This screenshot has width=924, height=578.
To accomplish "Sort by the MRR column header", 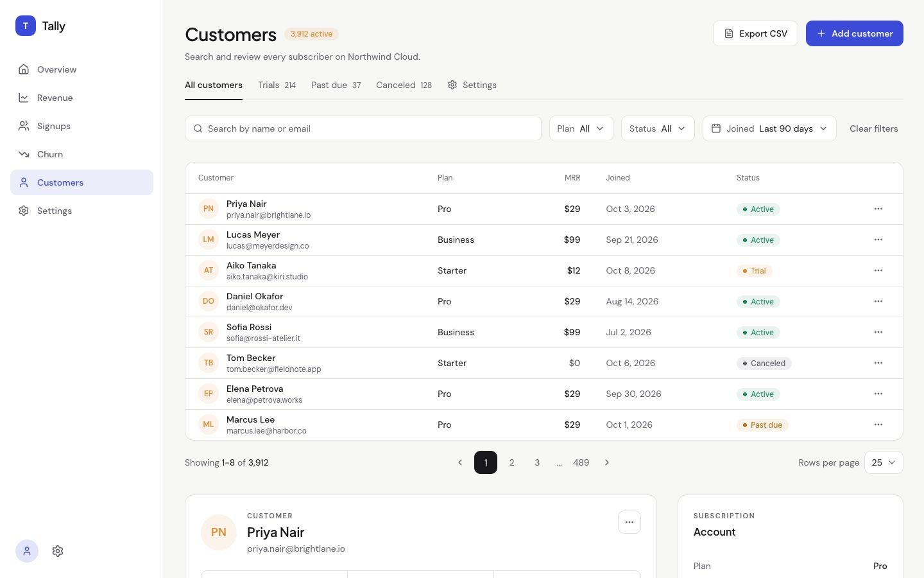I will (572, 178).
